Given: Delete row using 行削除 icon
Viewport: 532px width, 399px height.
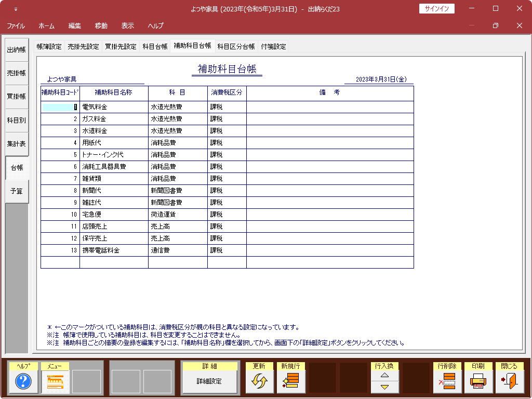Looking at the screenshot, I should (x=447, y=381).
